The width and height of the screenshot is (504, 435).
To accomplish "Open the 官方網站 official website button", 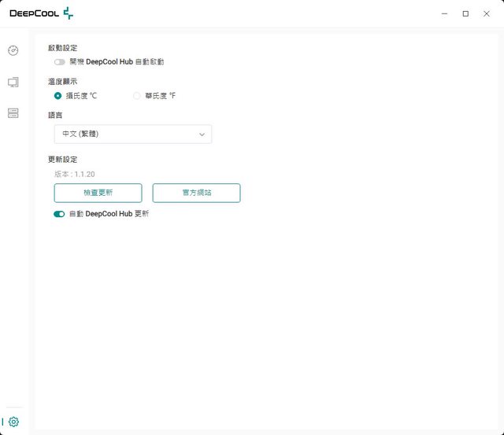I will pos(196,193).
